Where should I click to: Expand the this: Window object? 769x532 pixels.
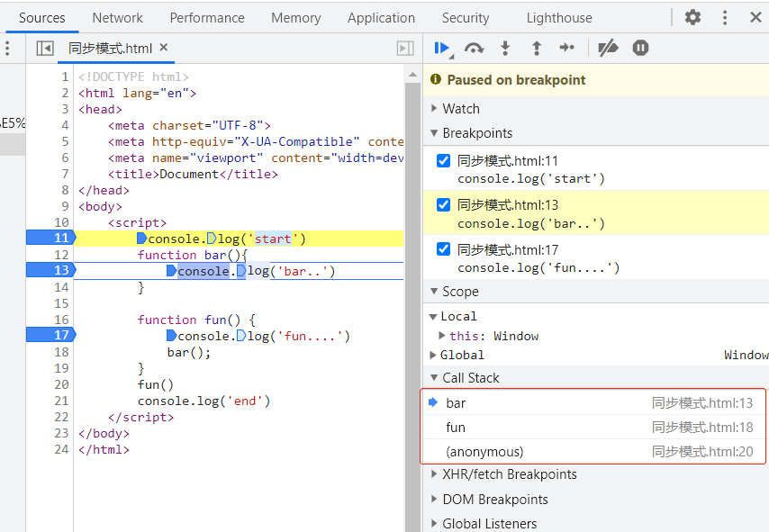click(x=442, y=336)
